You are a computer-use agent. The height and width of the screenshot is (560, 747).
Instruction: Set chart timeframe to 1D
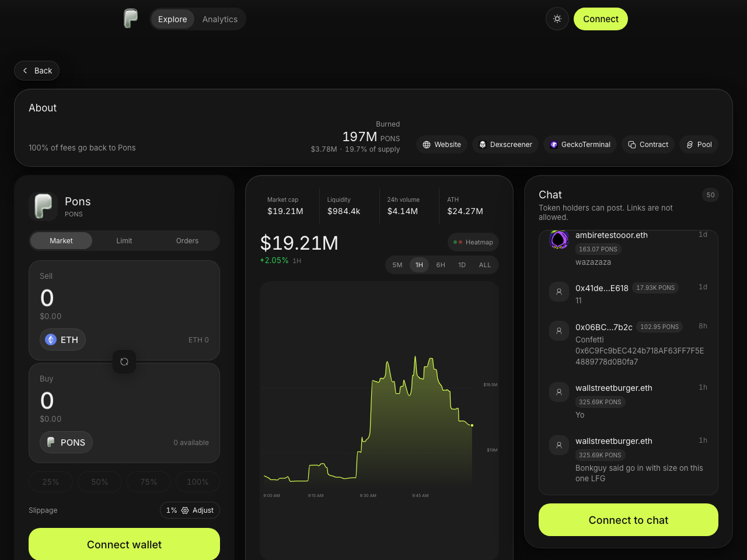click(462, 265)
